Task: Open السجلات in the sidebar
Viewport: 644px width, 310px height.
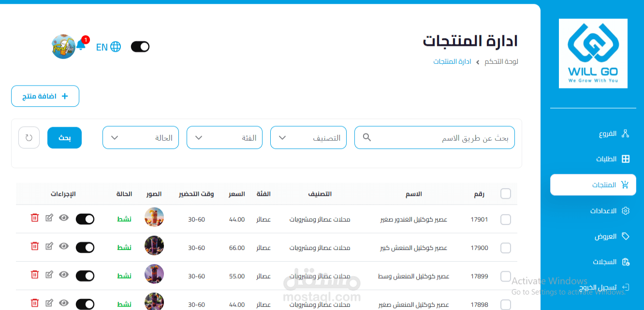Action: pos(593,262)
